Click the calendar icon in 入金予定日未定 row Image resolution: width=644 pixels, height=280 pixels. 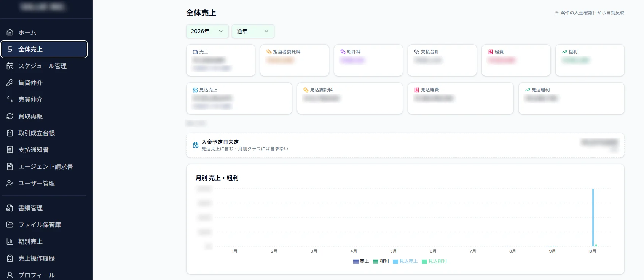[196, 145]
